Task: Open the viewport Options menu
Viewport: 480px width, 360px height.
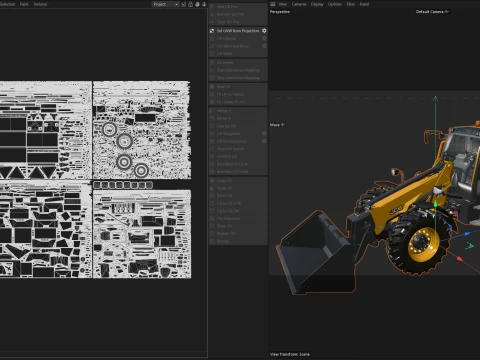Action: click(x=335, y=4)
